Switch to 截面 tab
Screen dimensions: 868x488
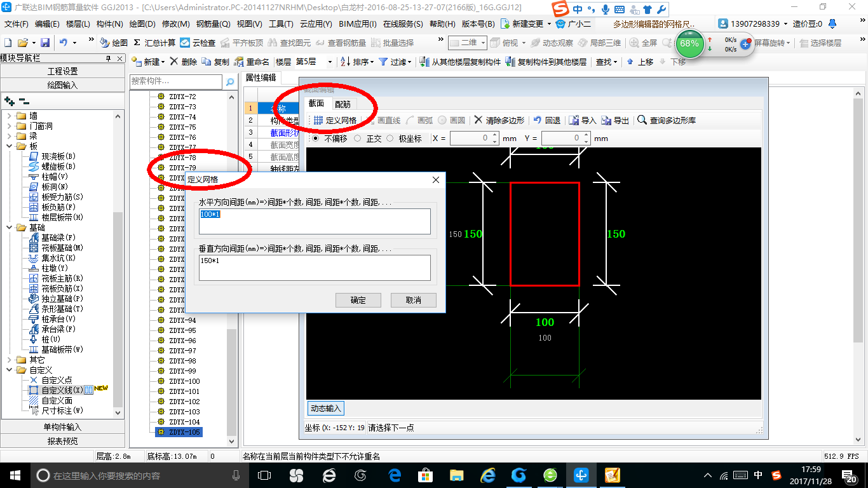tap(316, 104)
